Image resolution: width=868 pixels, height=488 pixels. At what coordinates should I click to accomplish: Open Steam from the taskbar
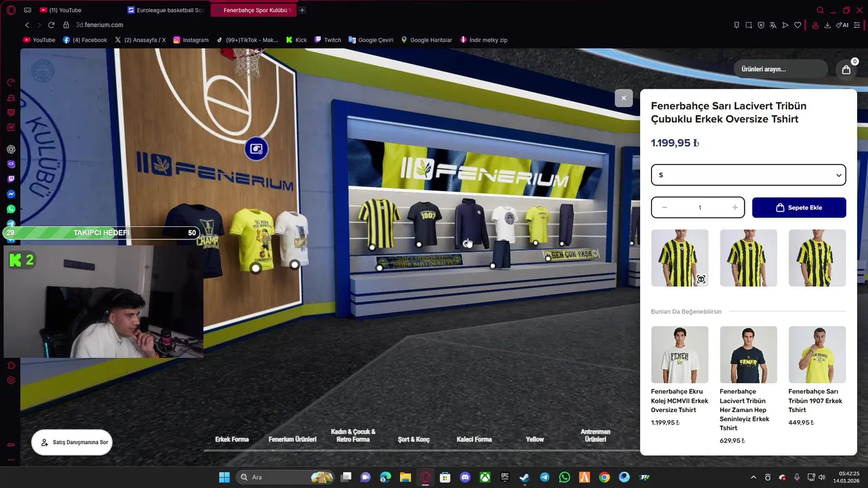pyautogui.click(x=524, y=477)
